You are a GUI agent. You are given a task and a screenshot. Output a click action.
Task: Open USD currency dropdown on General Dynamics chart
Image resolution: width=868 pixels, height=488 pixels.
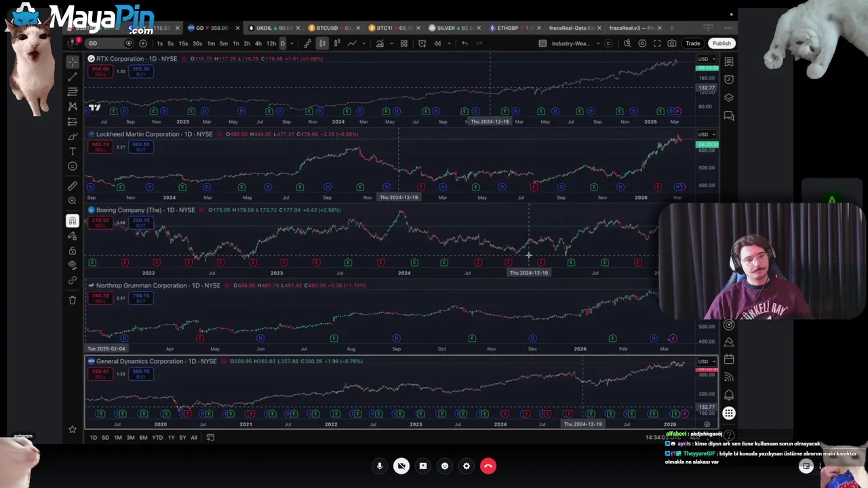click(706, 361)
